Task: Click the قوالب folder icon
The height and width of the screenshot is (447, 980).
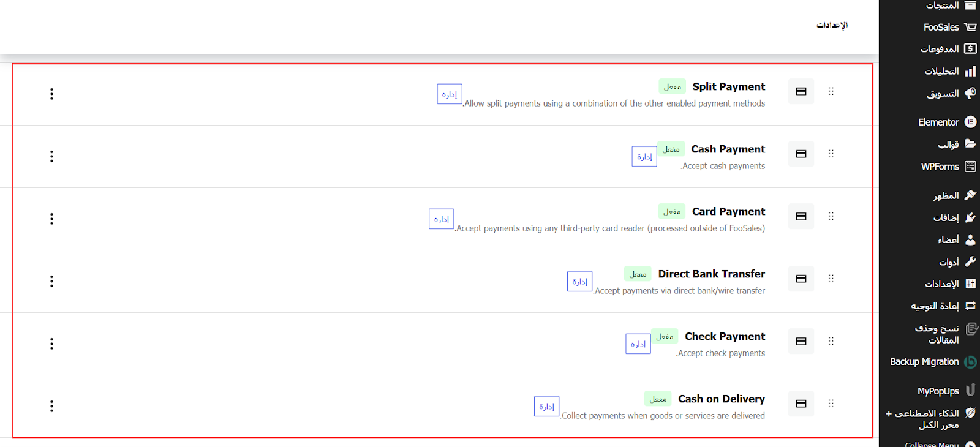Action: pos(970,144)
